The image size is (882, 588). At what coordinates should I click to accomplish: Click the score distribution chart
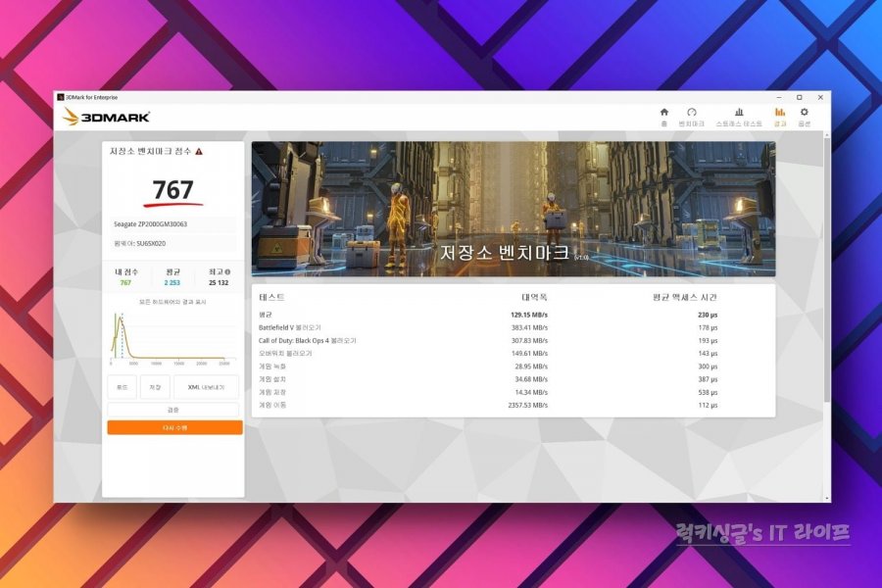coord(172,337)
